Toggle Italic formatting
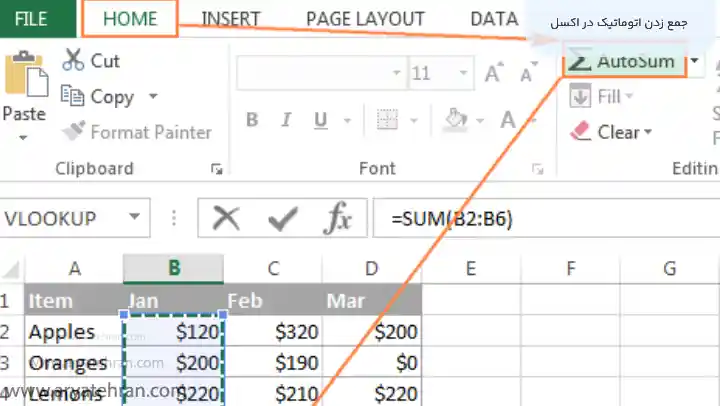Viewport: 720px width, 406px height. (x=284, y=121)
